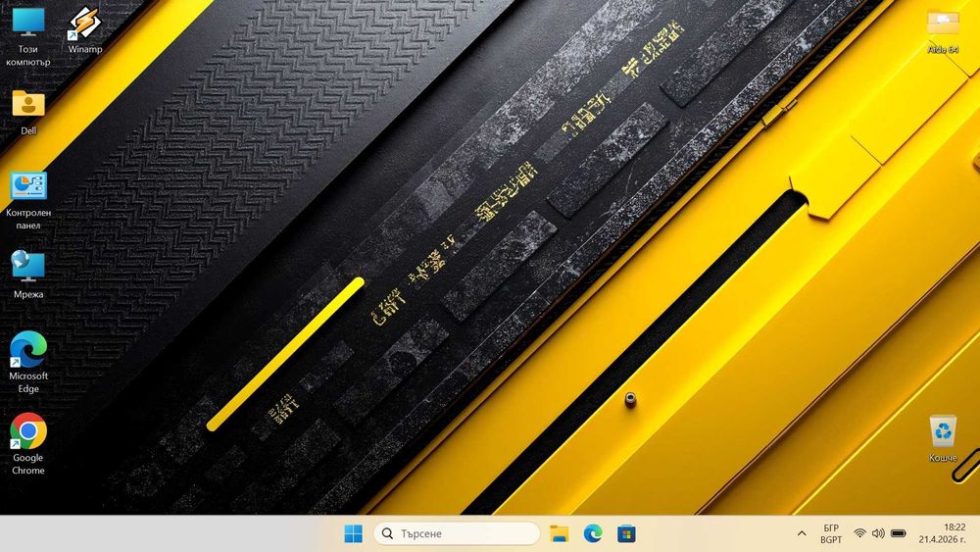Click the 'Winamp' icon label text

[85, 49]
